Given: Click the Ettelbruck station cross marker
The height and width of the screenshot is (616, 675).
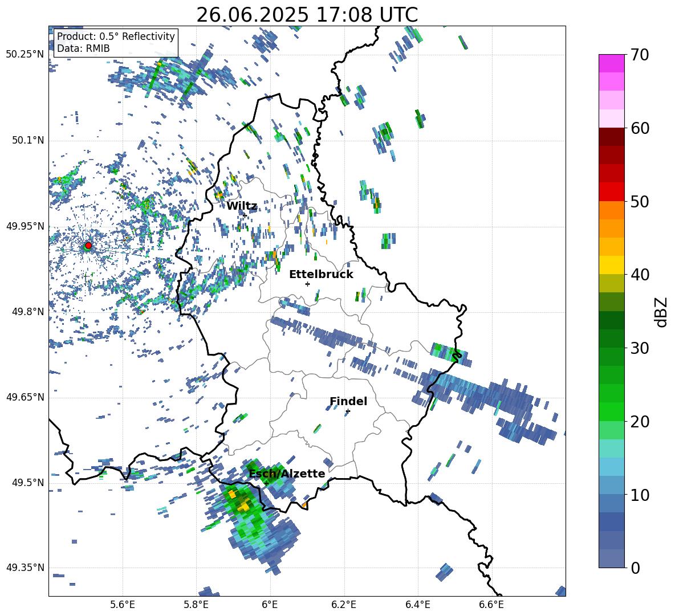Looking at the screenshot, I should (307, 284).
